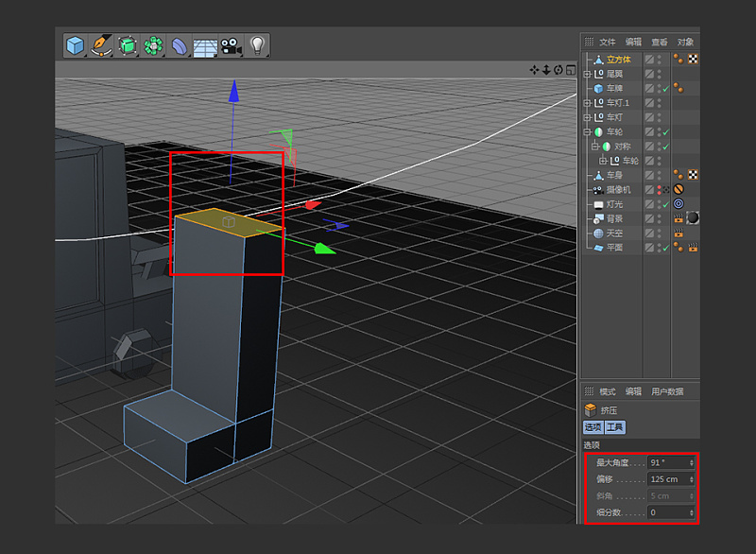Collapse the top-level 车轮 symmetry object

coord(587,132)
